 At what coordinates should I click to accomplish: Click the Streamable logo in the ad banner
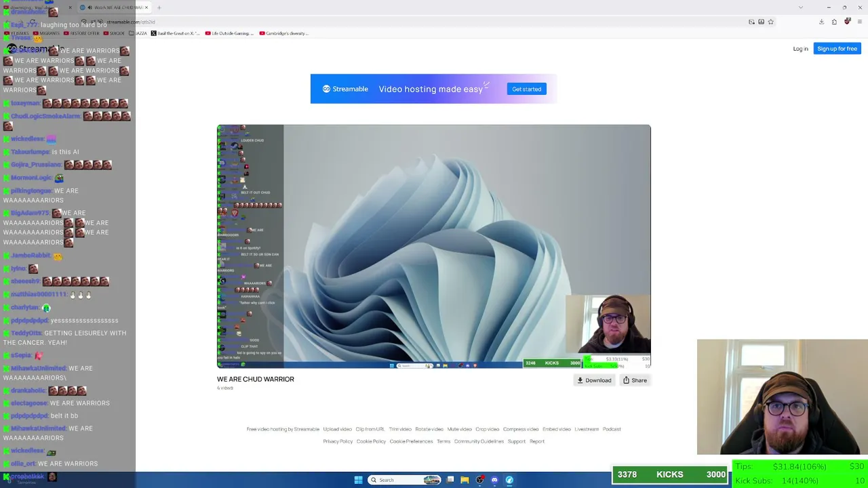pyautogui.click(x=345, y=89)
